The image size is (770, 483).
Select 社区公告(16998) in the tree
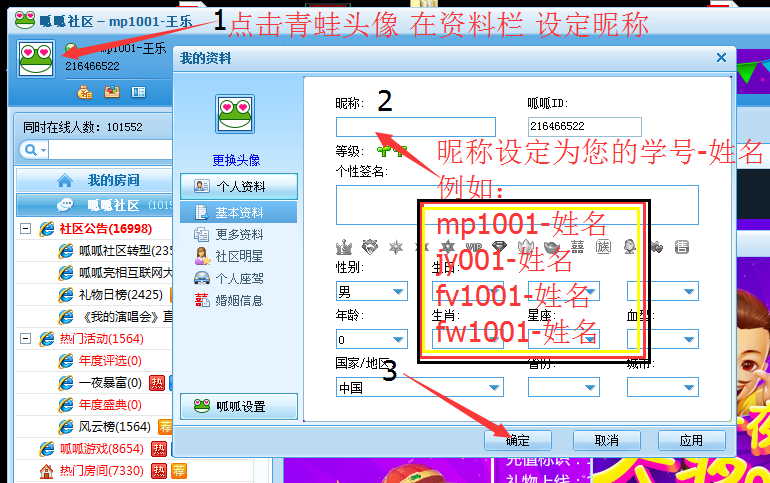(106, 229)
